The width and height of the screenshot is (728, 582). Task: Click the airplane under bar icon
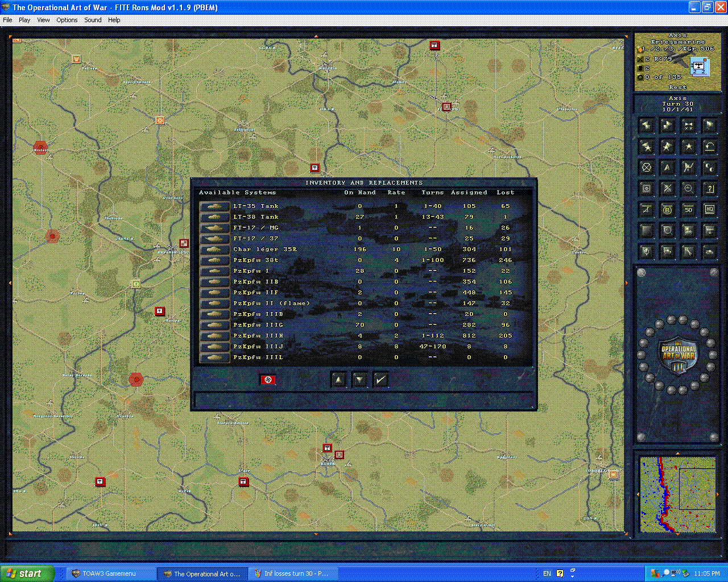point(646,210)
